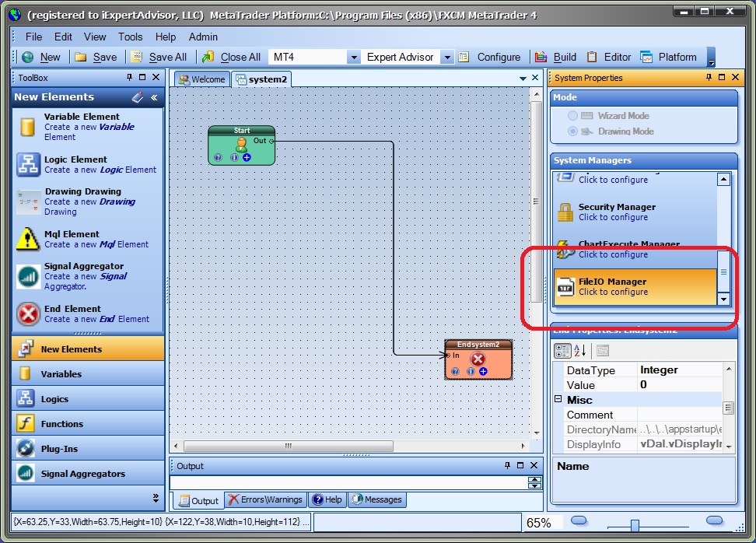Screen dimensions: 756x543
Task: Select the Logic Element icon
Action: 28,164
